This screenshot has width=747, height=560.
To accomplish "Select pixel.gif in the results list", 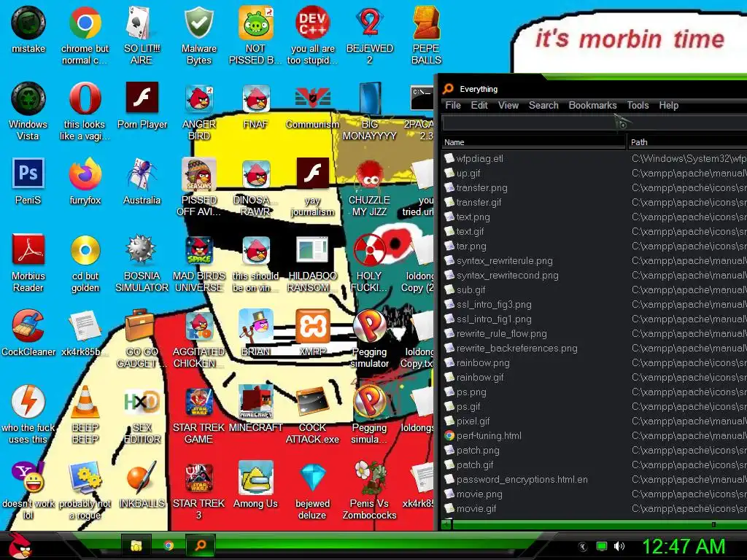I will 594,421.
